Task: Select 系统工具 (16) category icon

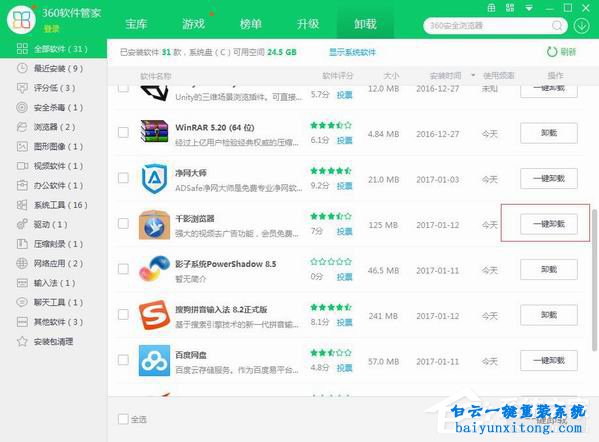Action: click(22, 205)
